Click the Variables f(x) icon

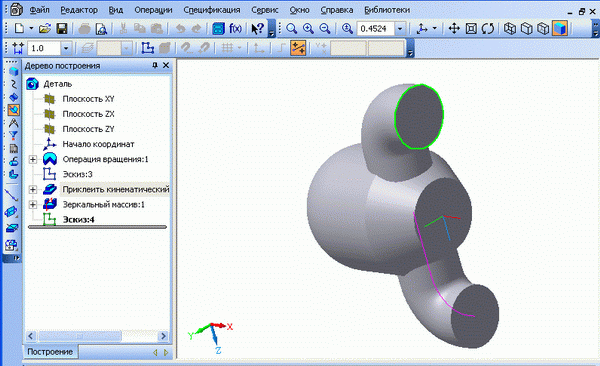click(x=235, y=28)
